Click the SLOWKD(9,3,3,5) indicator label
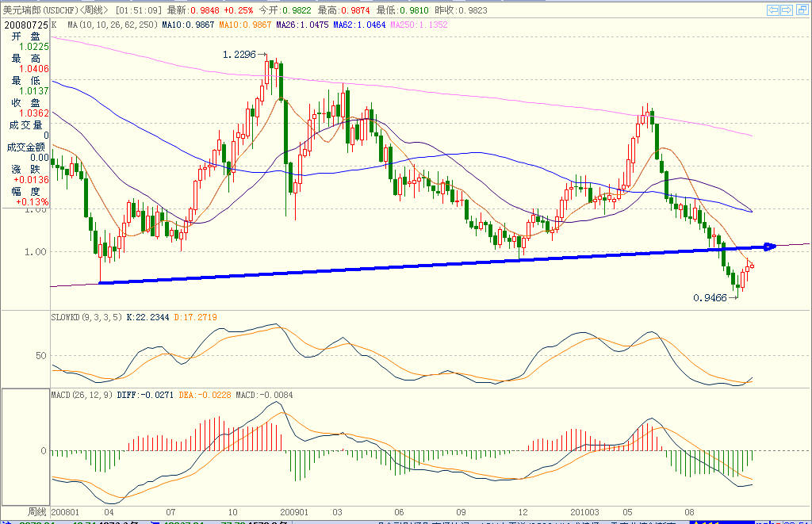This screenshot has width=812, height=524. point(86,317)
